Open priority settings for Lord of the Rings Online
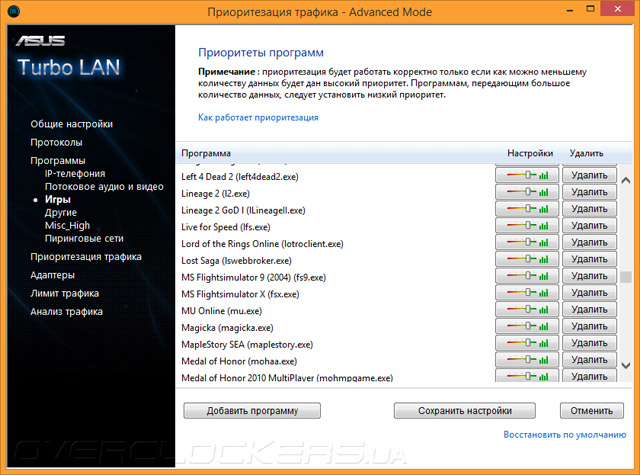The height and width of the screenshot is (475, 640). click(527, 242)
